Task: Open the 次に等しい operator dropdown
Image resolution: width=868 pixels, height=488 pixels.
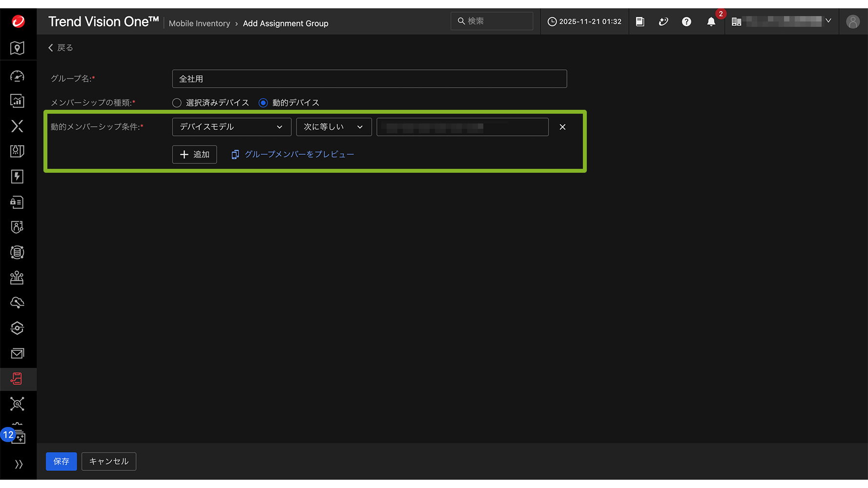Action: point(333,127)
